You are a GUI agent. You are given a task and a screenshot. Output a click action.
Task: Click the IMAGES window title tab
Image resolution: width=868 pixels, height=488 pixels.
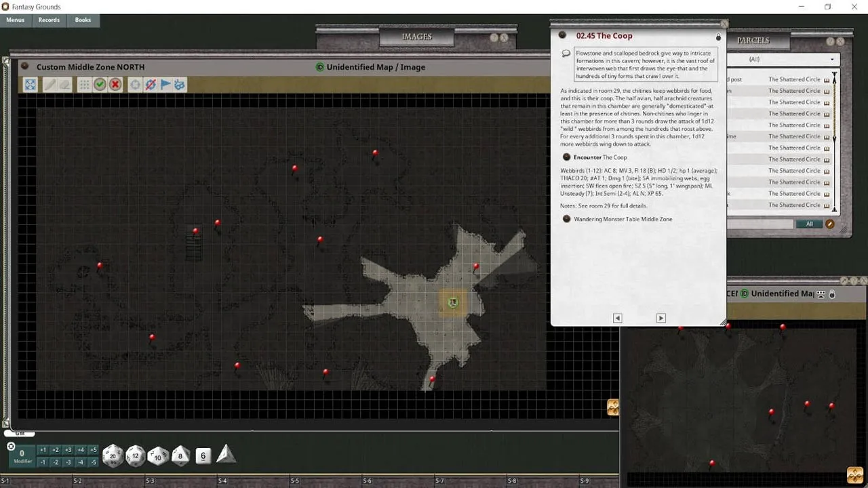click(x=416, y=37)
